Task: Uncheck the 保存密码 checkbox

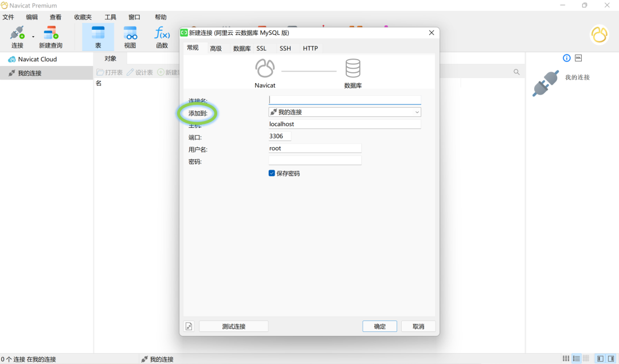Action: pyautogui.click(x=272, y=173)
